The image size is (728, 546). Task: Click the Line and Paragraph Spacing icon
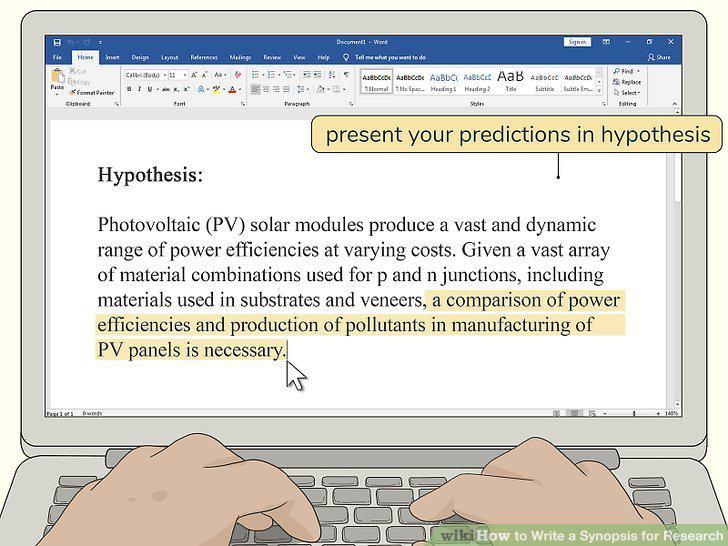pyautogui.click(x=300, y=89)
